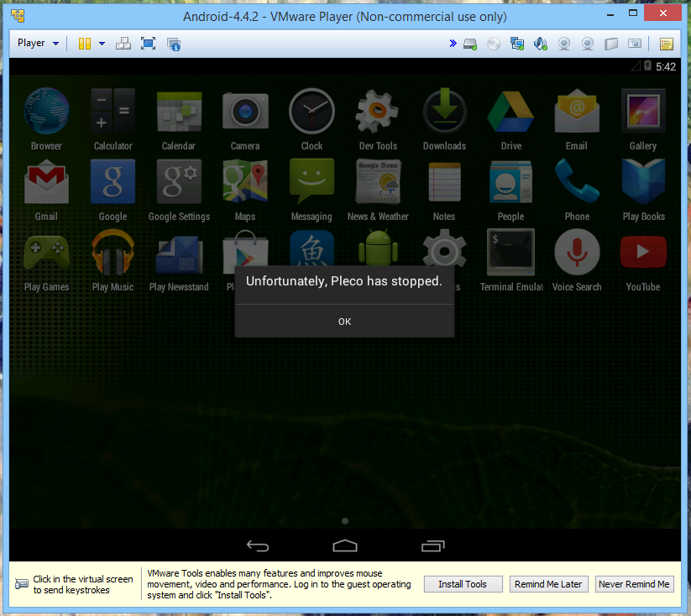Screen dimensions: 691x616
Task: Click the first webcam device icon
Action: pyautogui.click(x=564, y=44)
